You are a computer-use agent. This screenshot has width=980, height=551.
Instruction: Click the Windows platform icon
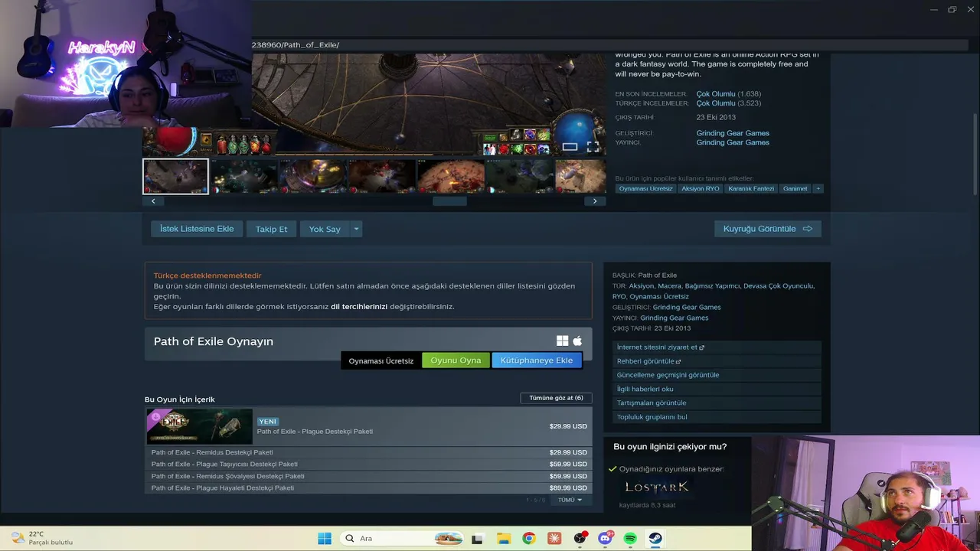pos(563,341)
